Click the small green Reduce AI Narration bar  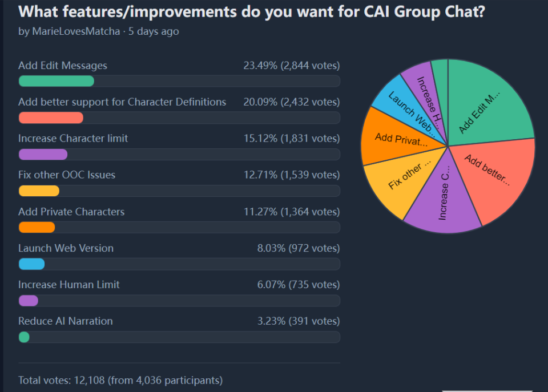(24, 337)
